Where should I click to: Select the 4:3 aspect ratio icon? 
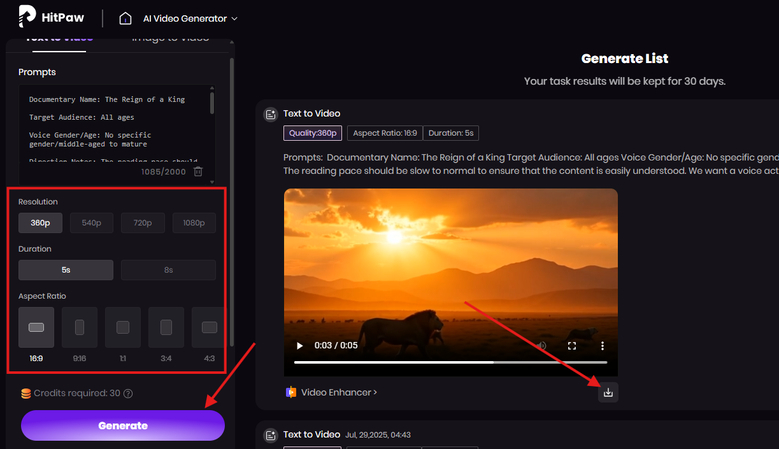208,327
